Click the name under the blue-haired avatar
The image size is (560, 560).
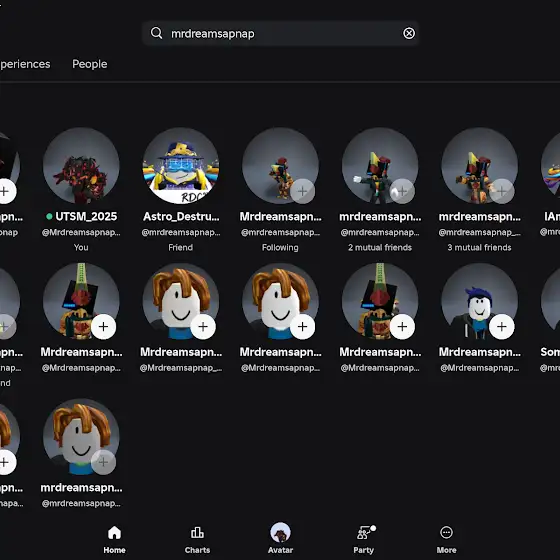pos(480,352)
